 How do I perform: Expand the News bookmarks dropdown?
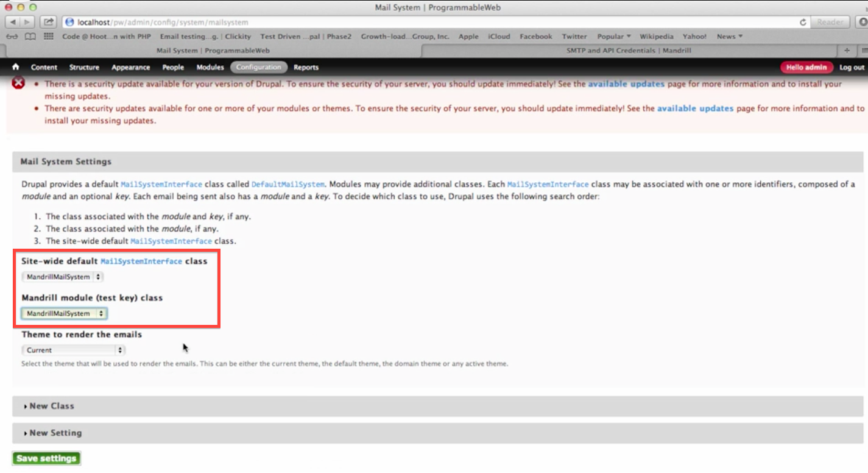click(730, 37)
